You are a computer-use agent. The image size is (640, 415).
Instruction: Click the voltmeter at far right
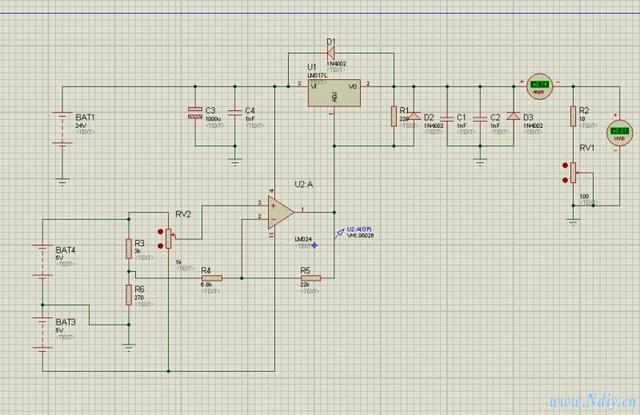tap(619, 133)
